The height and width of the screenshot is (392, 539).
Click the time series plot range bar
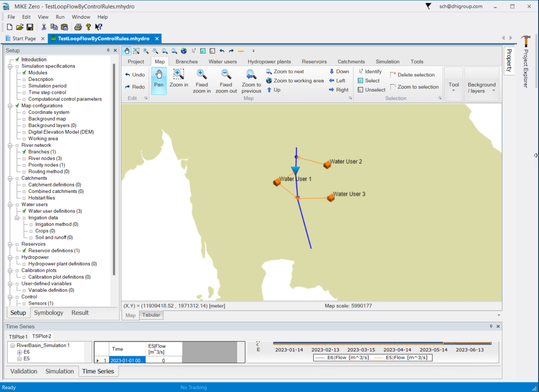point(382,343)
